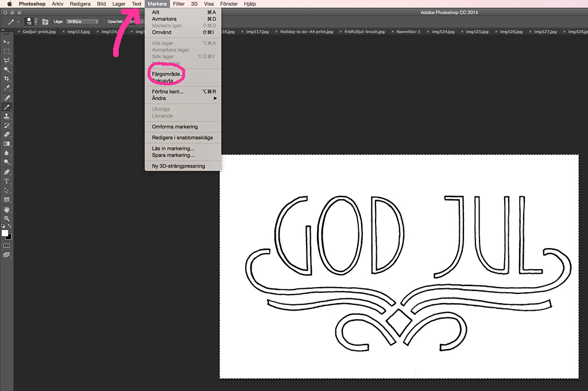Select the Polygonal Lasso tool
This screenshot has height=391, width=588.
7,60
